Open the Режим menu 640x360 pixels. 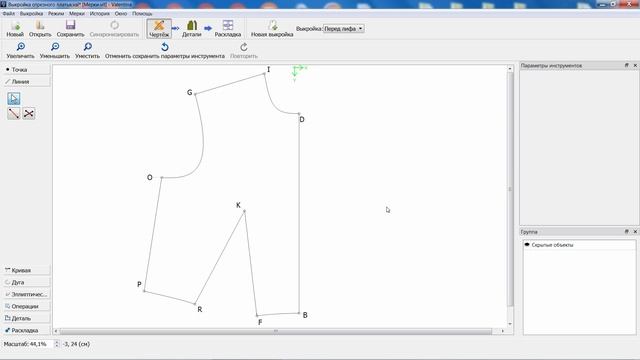(56, 13)
